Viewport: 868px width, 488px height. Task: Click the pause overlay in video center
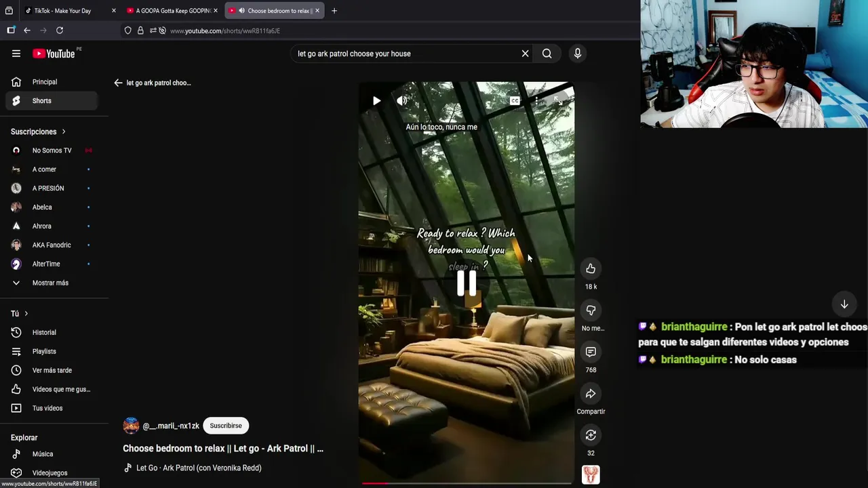coord(467,283)
